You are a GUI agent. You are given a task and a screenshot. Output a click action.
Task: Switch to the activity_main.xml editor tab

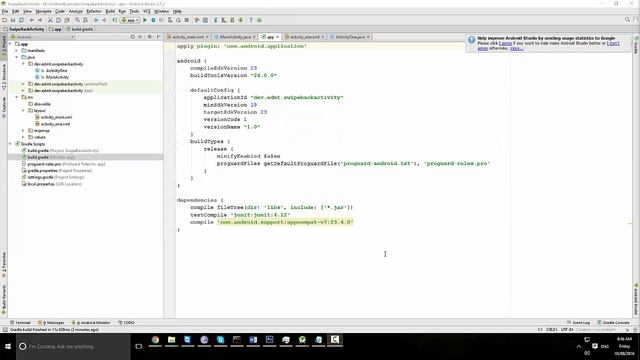188,37
